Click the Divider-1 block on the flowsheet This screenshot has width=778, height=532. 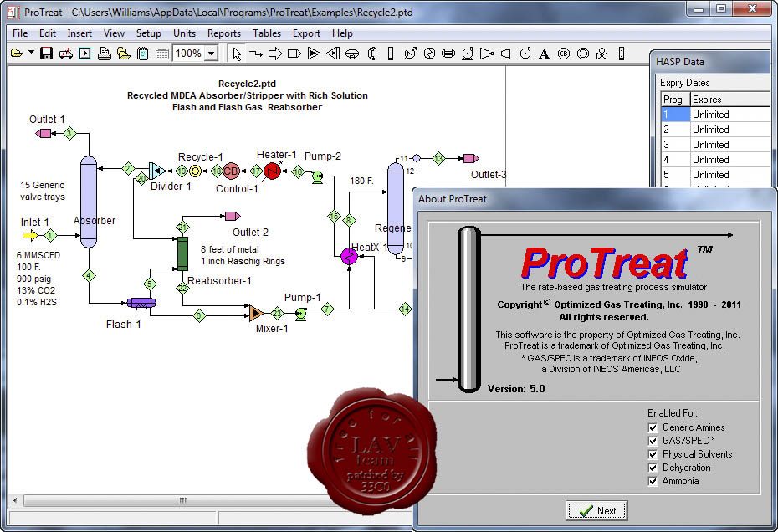[156, 171]
